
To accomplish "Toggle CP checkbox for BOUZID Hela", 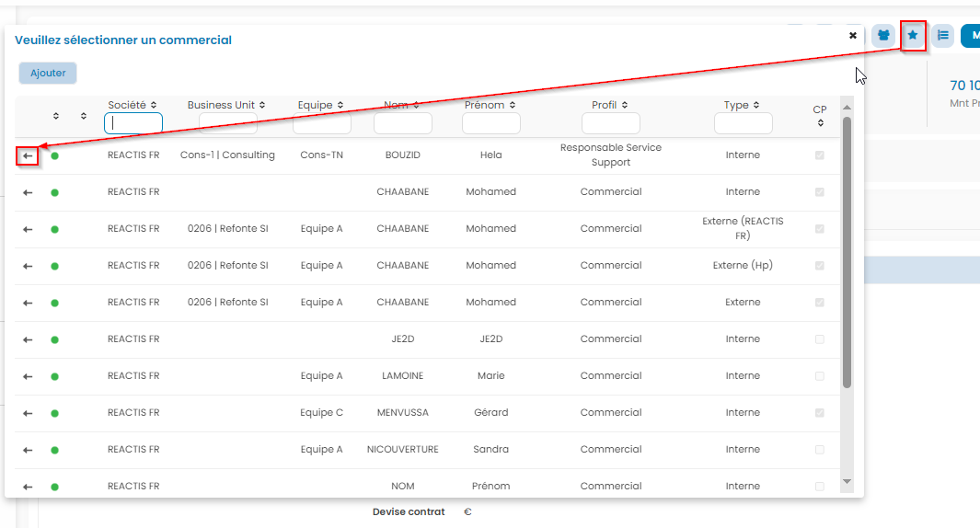I will tap(820, 155).
